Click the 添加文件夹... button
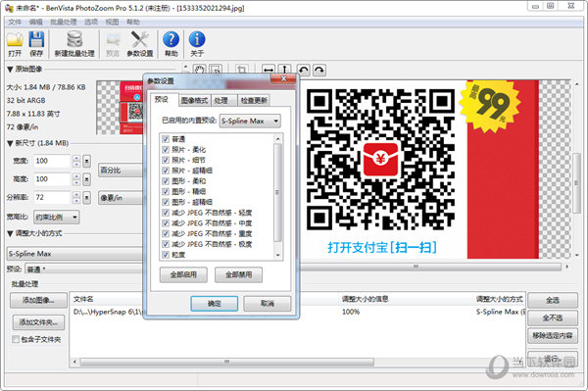588x391 pixels. pos(38,322)
